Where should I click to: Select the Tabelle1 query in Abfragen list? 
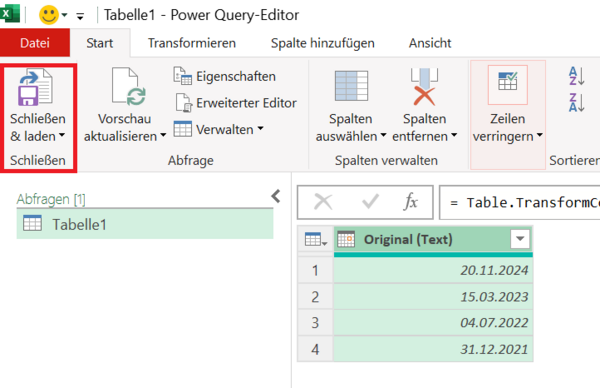click(145, 224)
